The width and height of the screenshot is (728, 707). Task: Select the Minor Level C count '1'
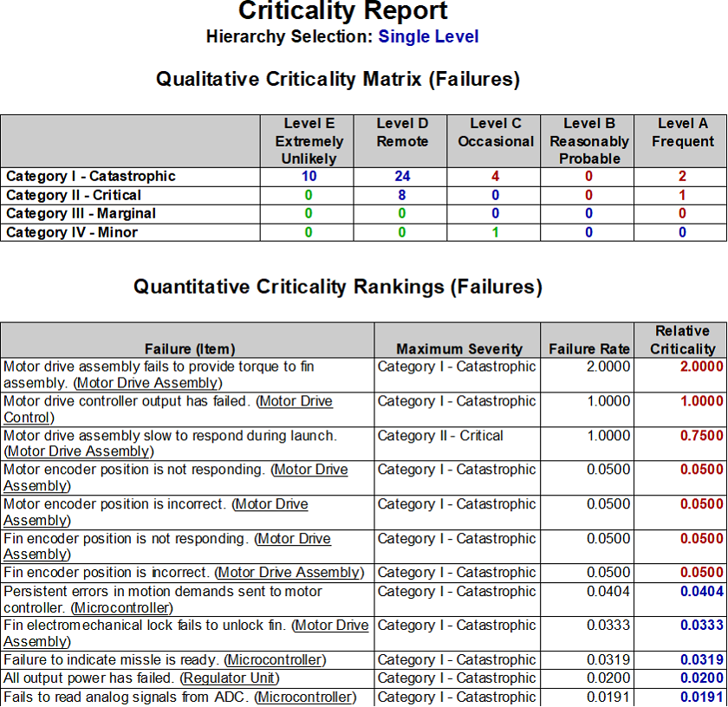pos(496,232)
